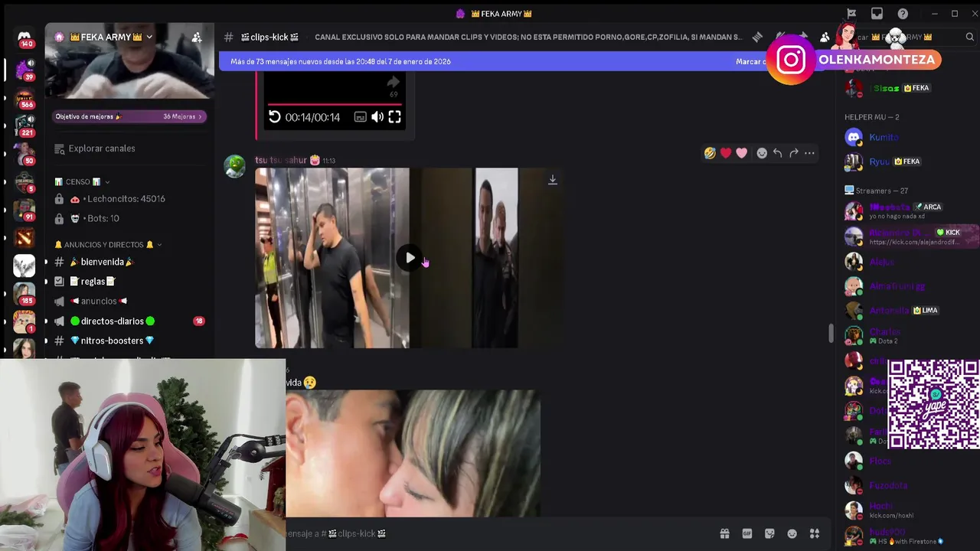980x551 pixels.
Task: Open the GIF picker
Action: point(747,533)
